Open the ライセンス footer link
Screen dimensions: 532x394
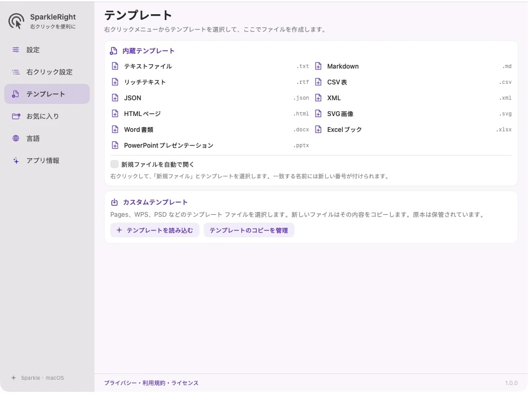pos(185,383)
